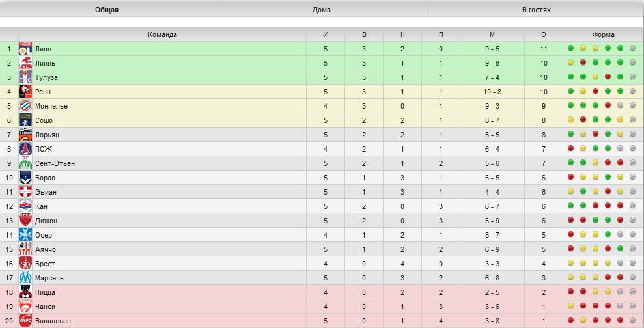
Task: Open the Ницца team link
Action: (x=45, y=292)
